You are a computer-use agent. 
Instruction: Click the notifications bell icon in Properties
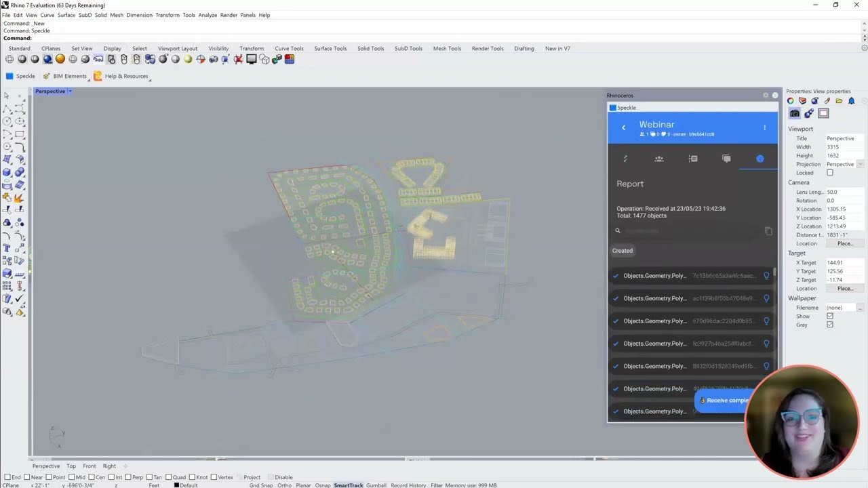851,101
